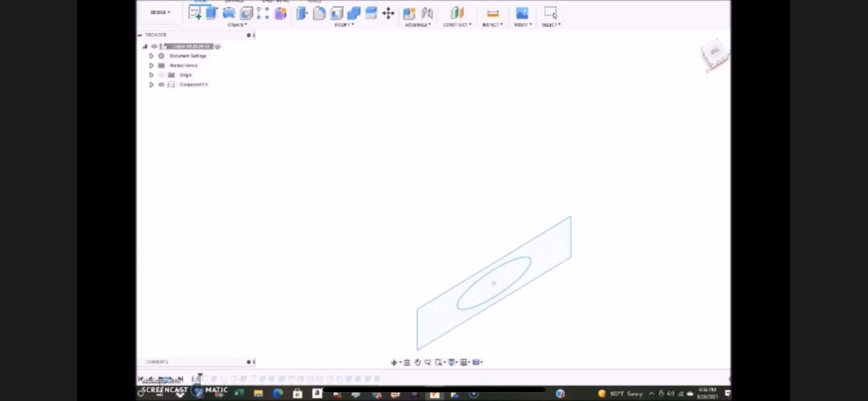The height and width of the screenshot is (401, 868).
Task: Expand the Named Views node
Action: point(151,66)
